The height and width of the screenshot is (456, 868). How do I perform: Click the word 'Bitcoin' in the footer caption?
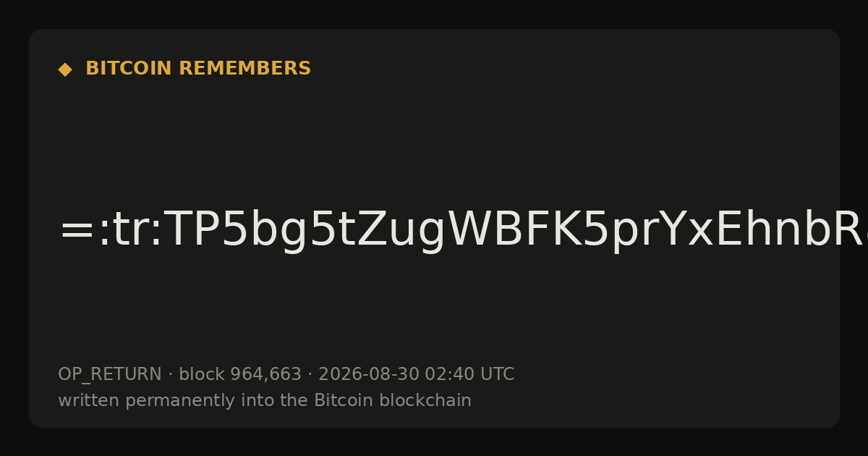[x=346, y=400]
